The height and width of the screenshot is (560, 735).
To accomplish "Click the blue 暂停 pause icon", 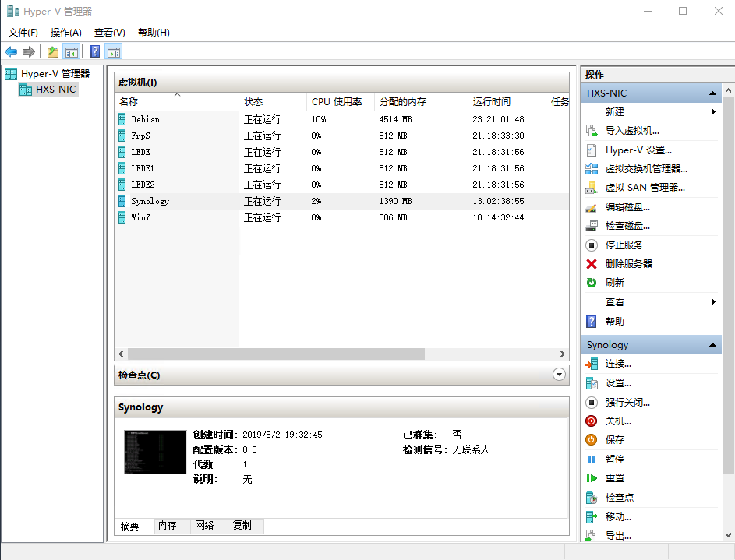I will pyautogui.click(x=592, y=460).
